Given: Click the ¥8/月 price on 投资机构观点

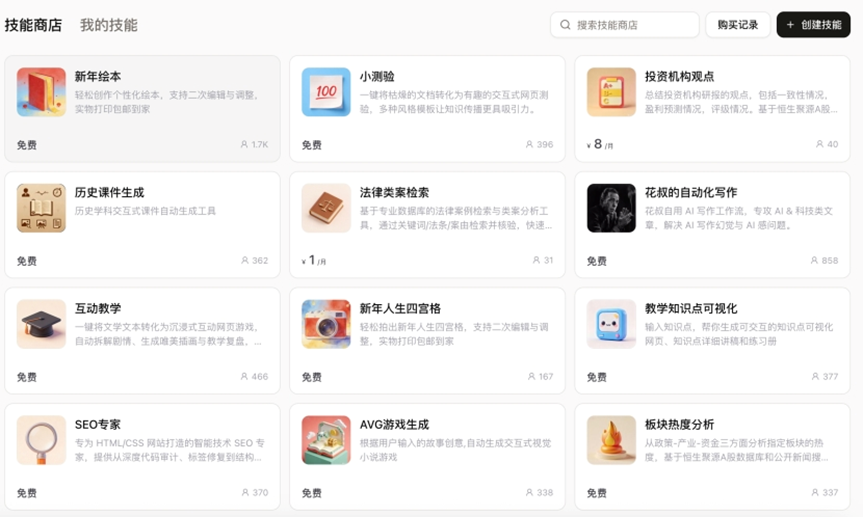Looking at the screenshot, I should tap(600, 144).
